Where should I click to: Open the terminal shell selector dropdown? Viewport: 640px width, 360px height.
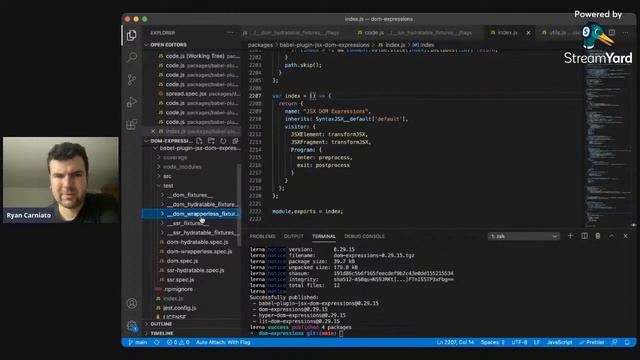(524, 236)
